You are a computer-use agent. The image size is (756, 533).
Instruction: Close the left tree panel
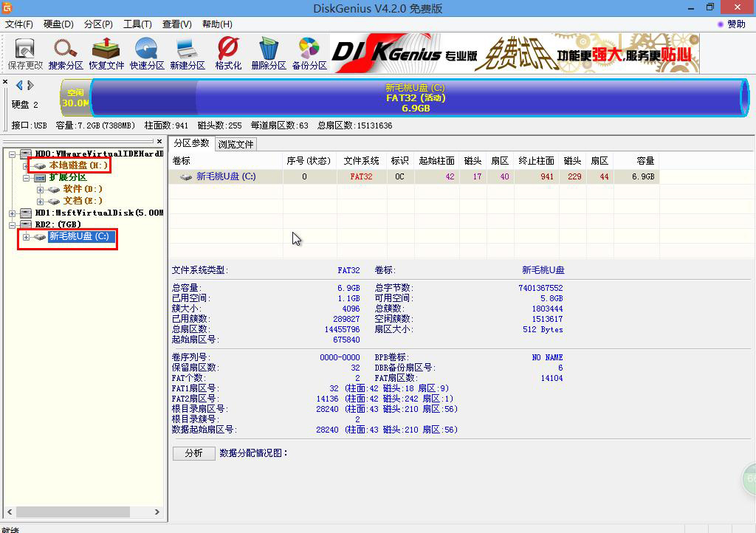[x=159, y=141]
